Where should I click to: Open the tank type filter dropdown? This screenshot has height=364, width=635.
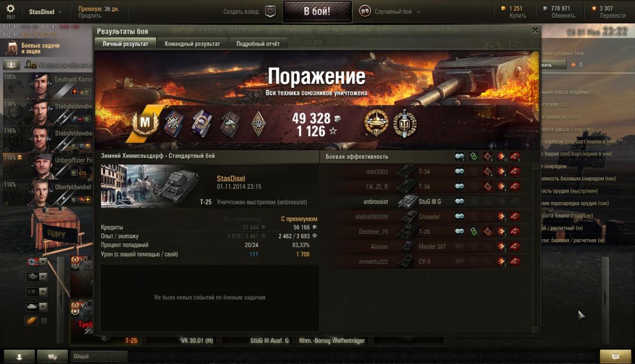37,306
